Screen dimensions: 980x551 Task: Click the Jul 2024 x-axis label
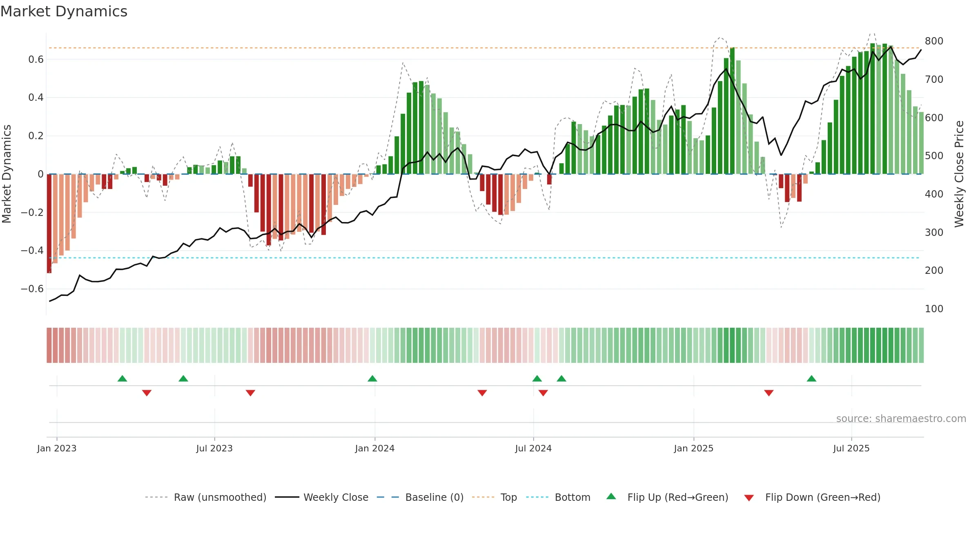[533, 448]
